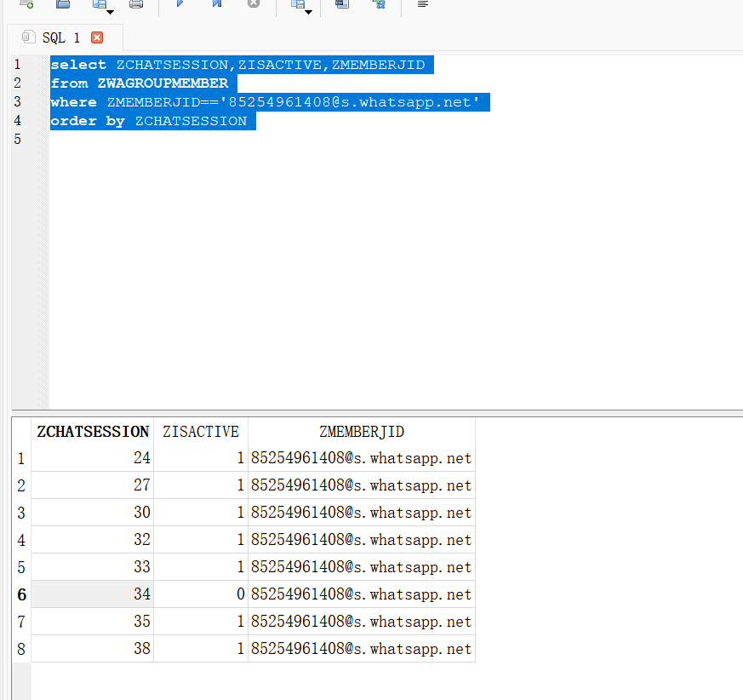Execute current line with step icon
This screenshot has width=743, height=700.
coord(216,3)
